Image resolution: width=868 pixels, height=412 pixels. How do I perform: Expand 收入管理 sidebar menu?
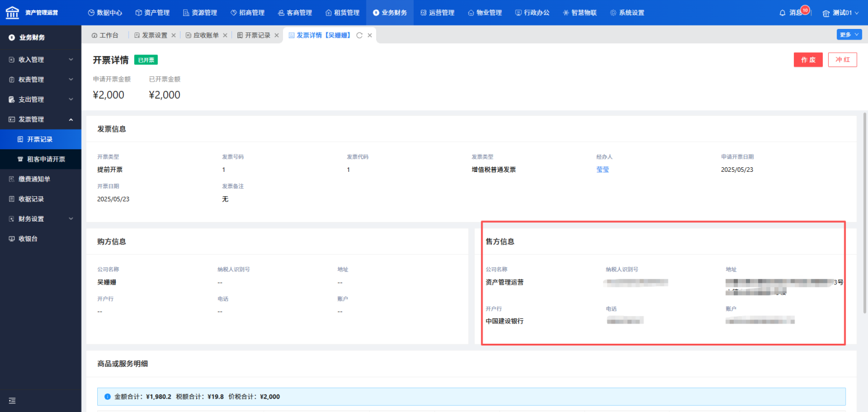[x=41, y=60]
